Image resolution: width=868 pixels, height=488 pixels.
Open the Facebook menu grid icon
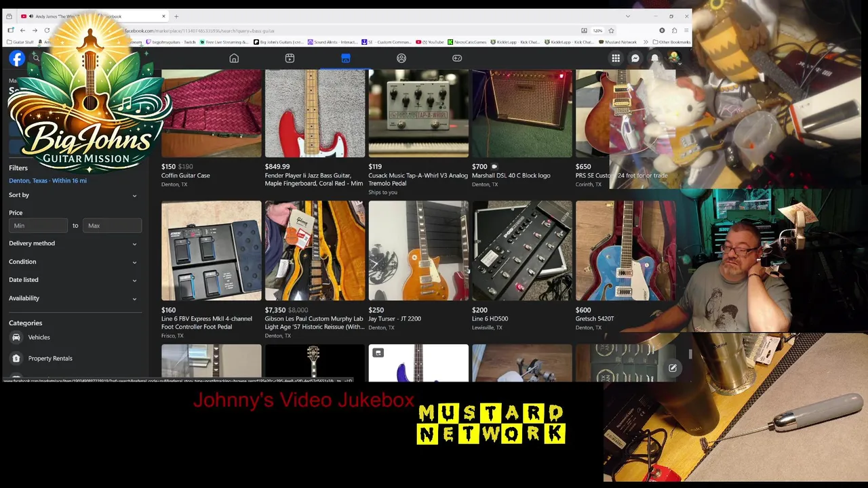[616, 58]
